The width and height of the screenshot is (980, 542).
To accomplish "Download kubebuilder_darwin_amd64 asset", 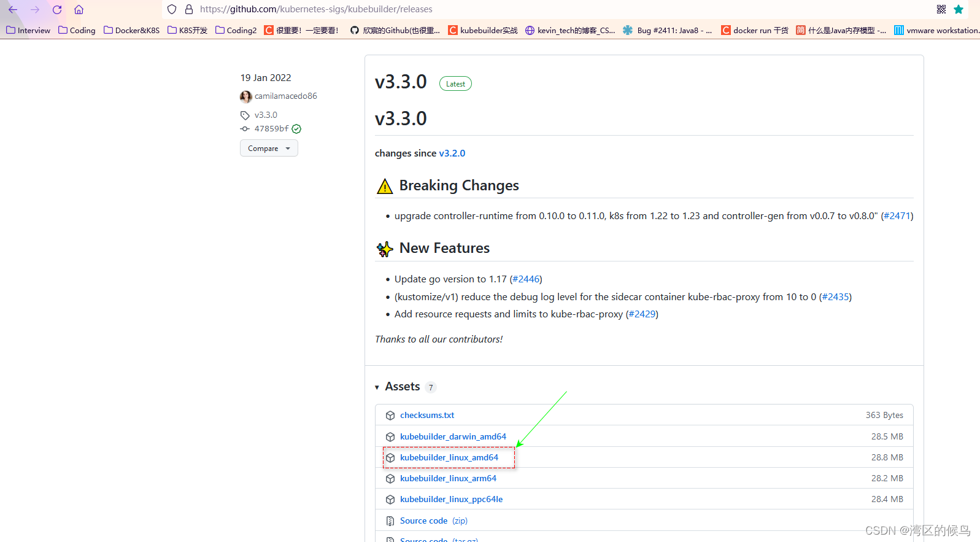I will point(453,436).
